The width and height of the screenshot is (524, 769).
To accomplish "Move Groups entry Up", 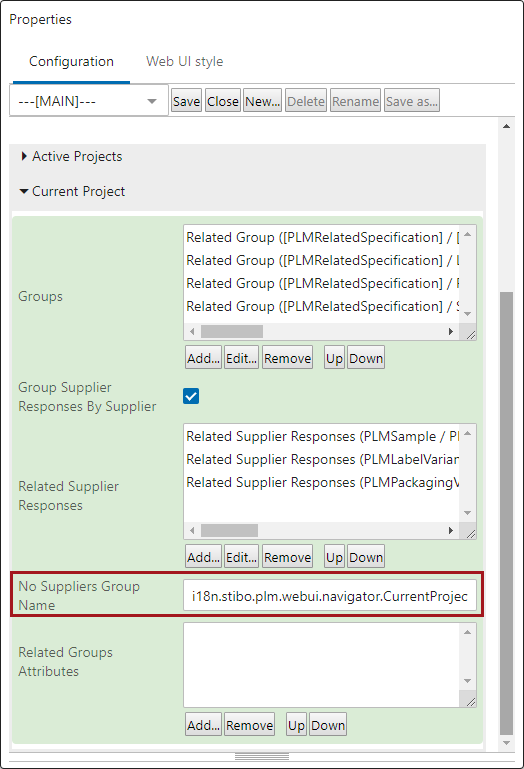I will 335,359.
